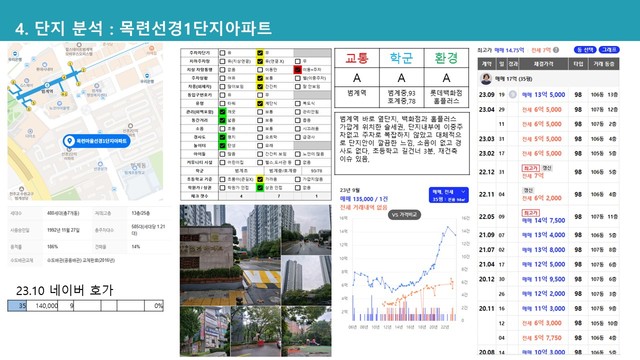Click the 전세 6억 2,000 price in the 22.11 row
This screenshot has width=640, height=360.
coord(542,198)
